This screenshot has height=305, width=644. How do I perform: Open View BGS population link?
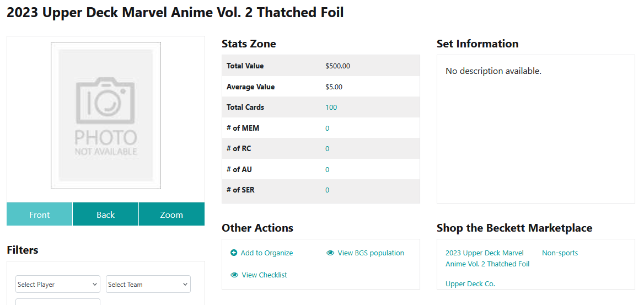click(371, 253)
